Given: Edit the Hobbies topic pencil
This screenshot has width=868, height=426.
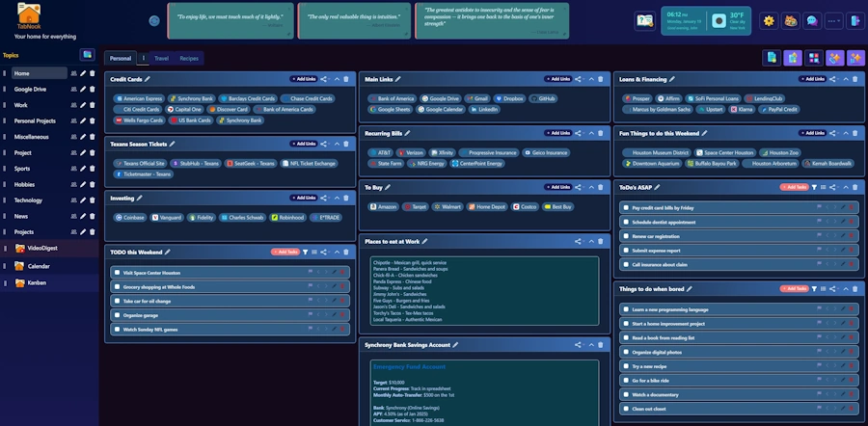Looking at the screenshot, I should pos(83,184).
